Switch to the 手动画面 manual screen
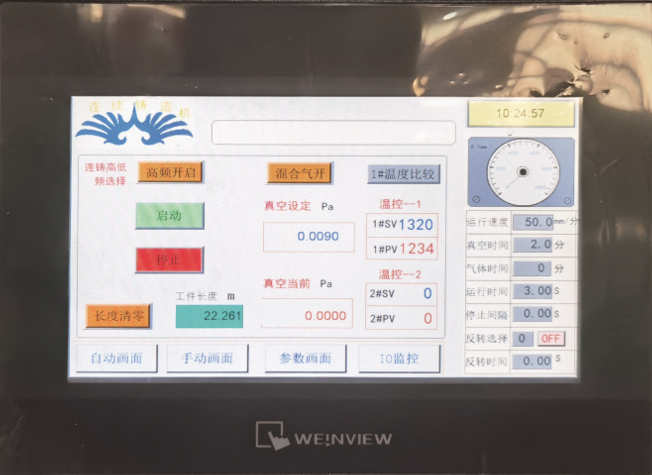Viewport: 652px width, 475px height. [207, 358]
